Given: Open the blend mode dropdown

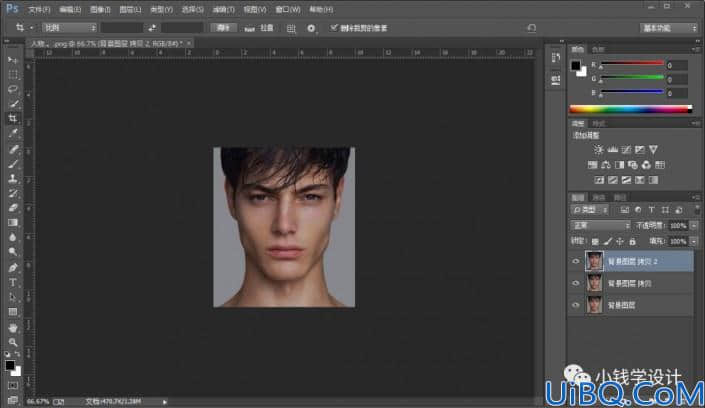Looking at the screenshot, I should (x=600, y=225).
